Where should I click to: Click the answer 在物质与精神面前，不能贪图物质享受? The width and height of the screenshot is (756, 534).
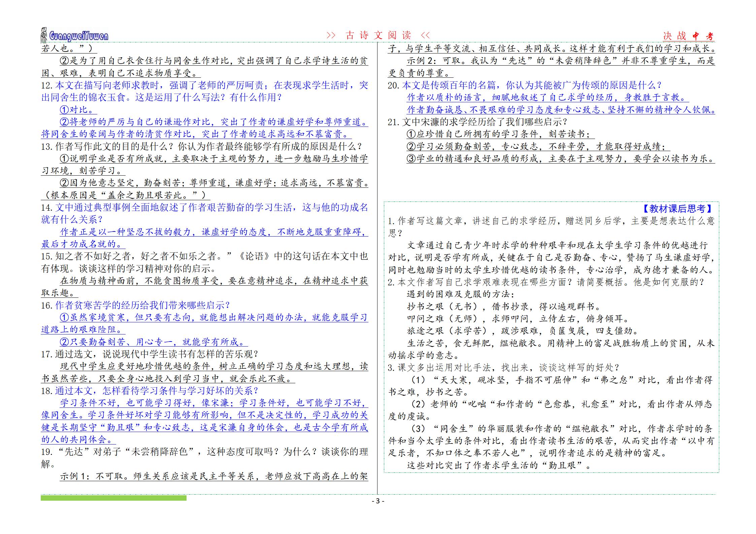point(205,287)
